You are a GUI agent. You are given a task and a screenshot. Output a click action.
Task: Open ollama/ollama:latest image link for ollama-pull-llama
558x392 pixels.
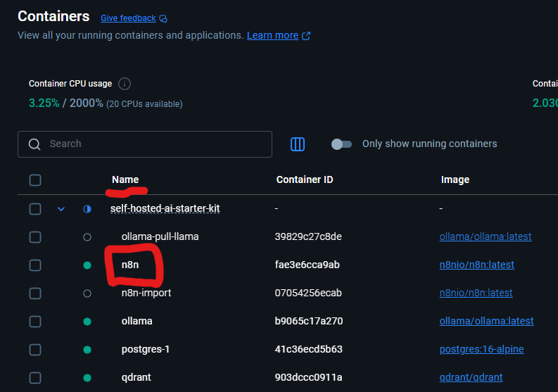click(486, 236)
